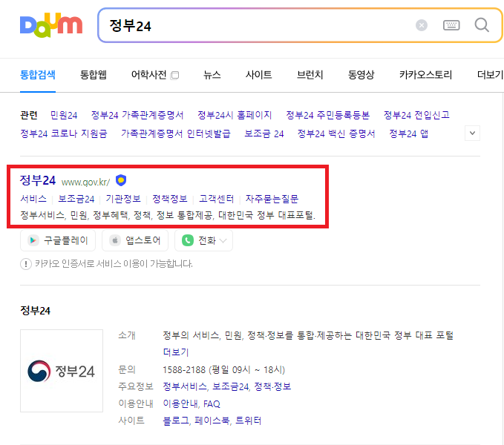Go to the 브런치 tab
This screenshot has width=504, height=445.
coord(310,75)
